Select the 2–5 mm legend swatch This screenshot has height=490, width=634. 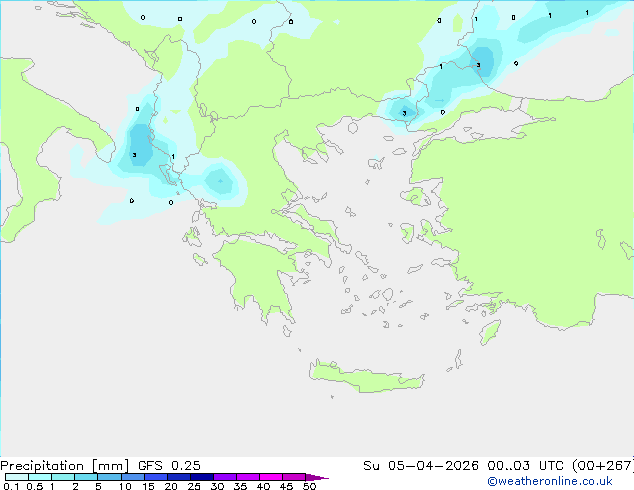click(86, 477)
